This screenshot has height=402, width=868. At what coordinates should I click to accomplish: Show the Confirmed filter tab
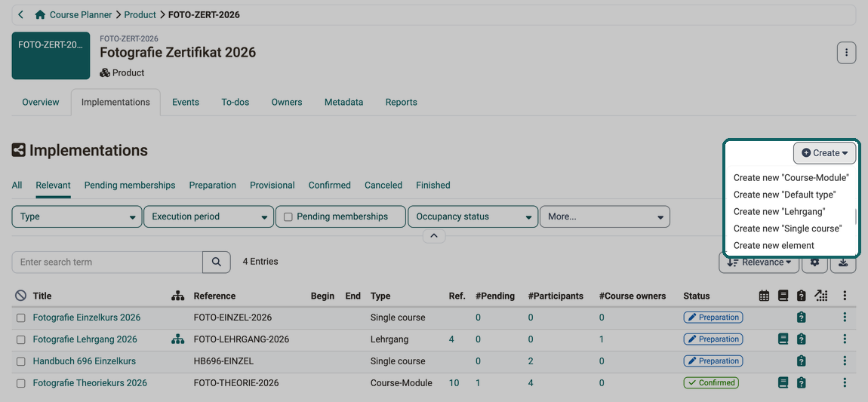[x=329, y=186]
